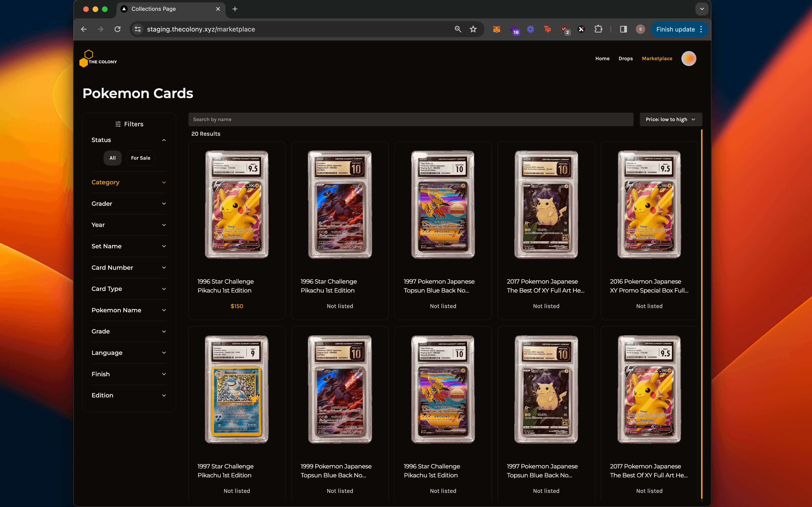Open the orange Tp extension
The height and width of the screenshot is (507, 812).
(x=547, y=29)
